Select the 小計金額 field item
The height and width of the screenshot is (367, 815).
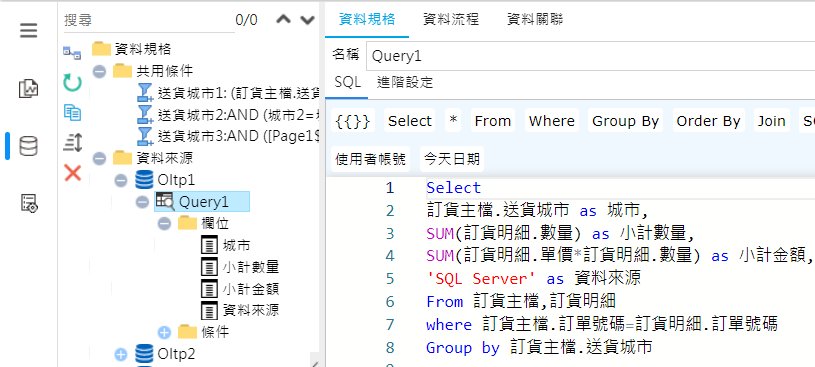(x=240, y=289)
